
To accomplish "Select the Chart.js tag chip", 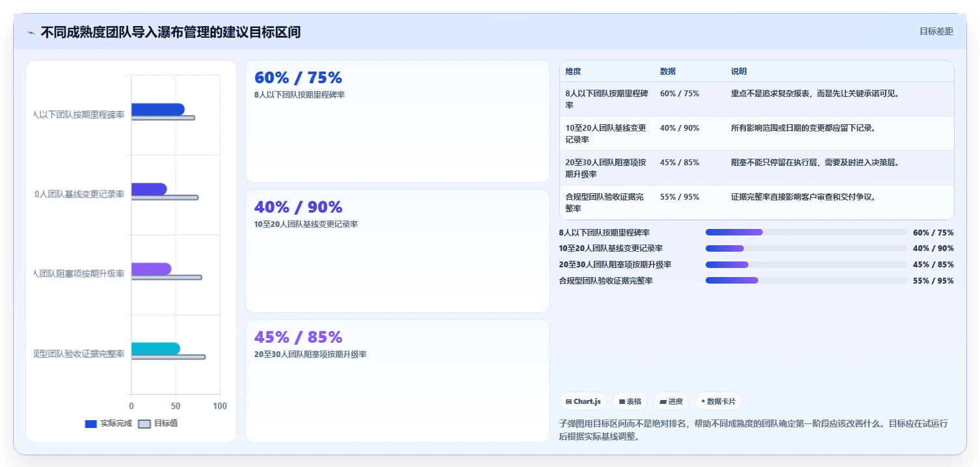I will tap(583, 401).
